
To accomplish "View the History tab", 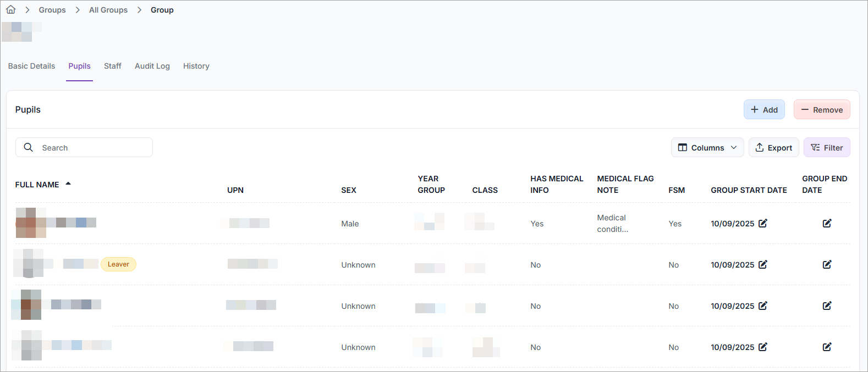I will coord(196,66).
